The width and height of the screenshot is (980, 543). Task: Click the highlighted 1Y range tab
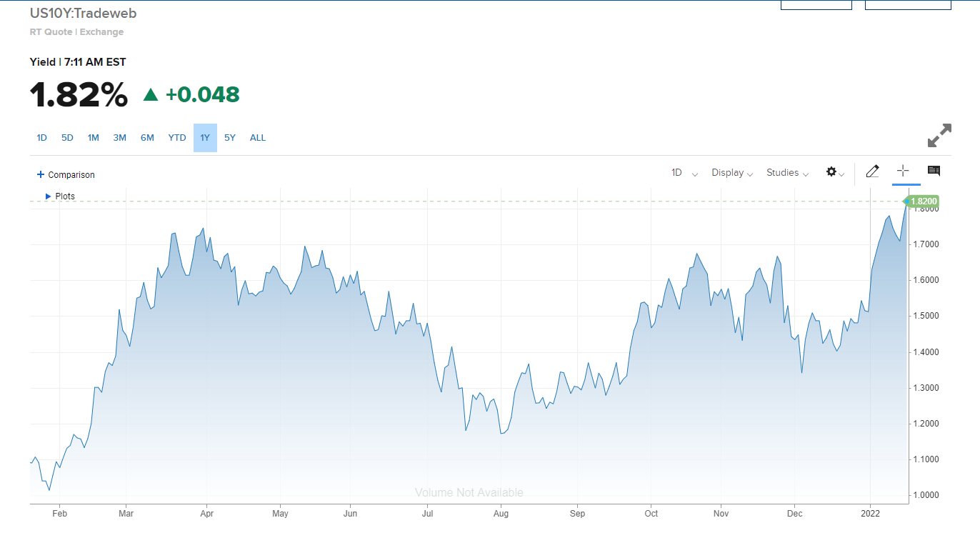tap(205, 138)
